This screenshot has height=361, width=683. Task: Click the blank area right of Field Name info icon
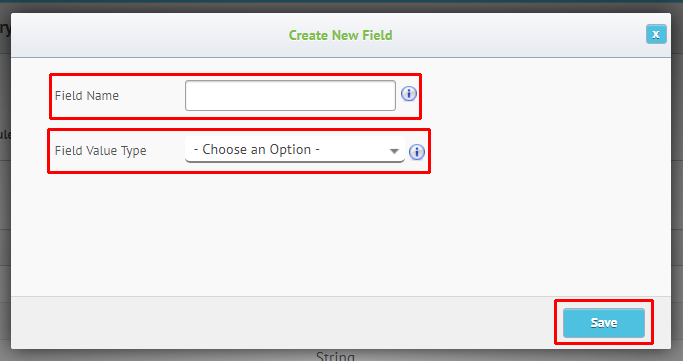(x=544, y=95)
